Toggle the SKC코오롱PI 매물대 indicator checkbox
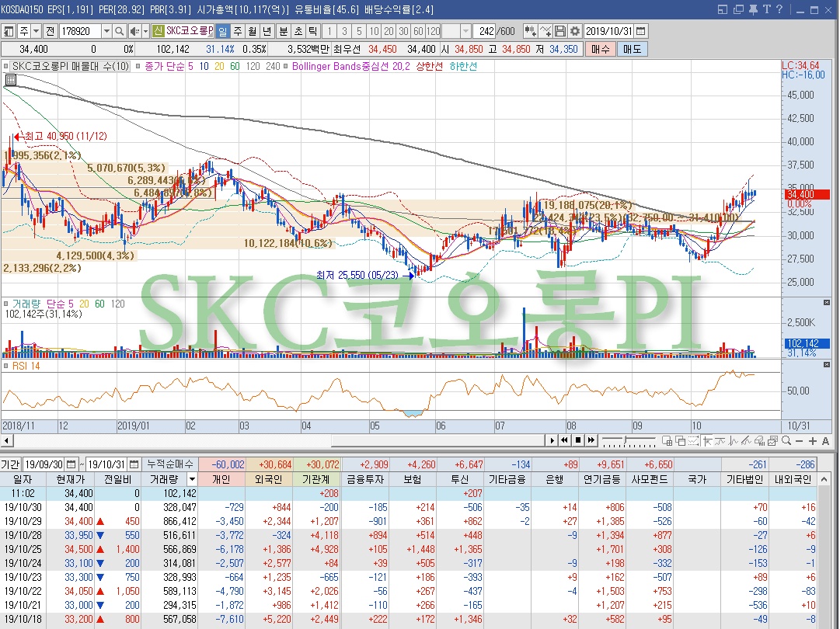 [6, 66]
